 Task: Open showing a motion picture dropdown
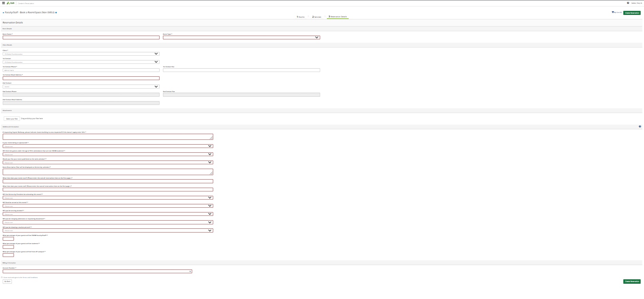coord(108,230)
